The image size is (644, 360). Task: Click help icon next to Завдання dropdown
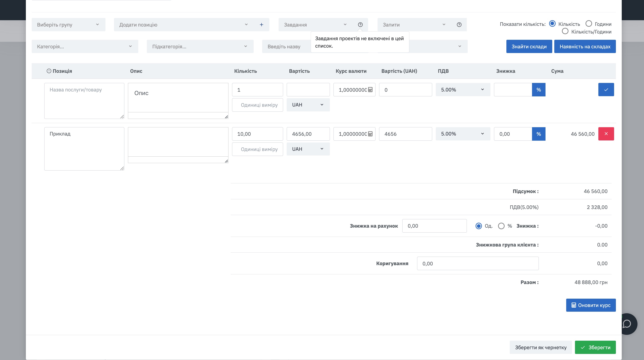click(360, 24)
